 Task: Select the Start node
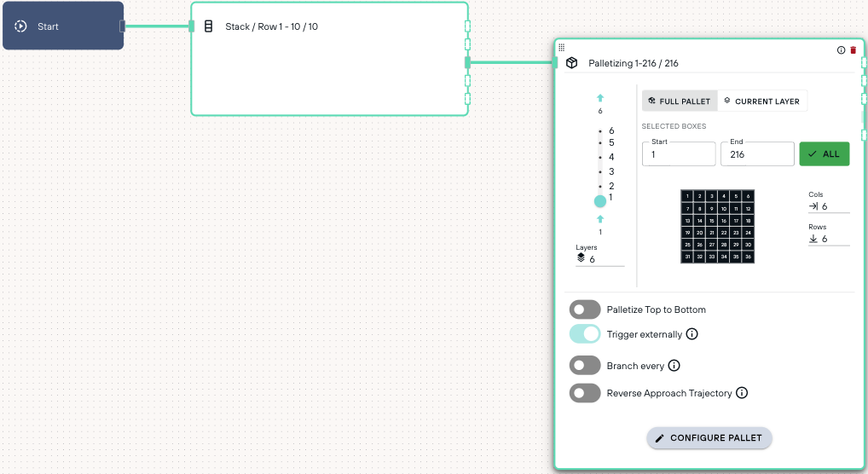[x=63, y=26]
